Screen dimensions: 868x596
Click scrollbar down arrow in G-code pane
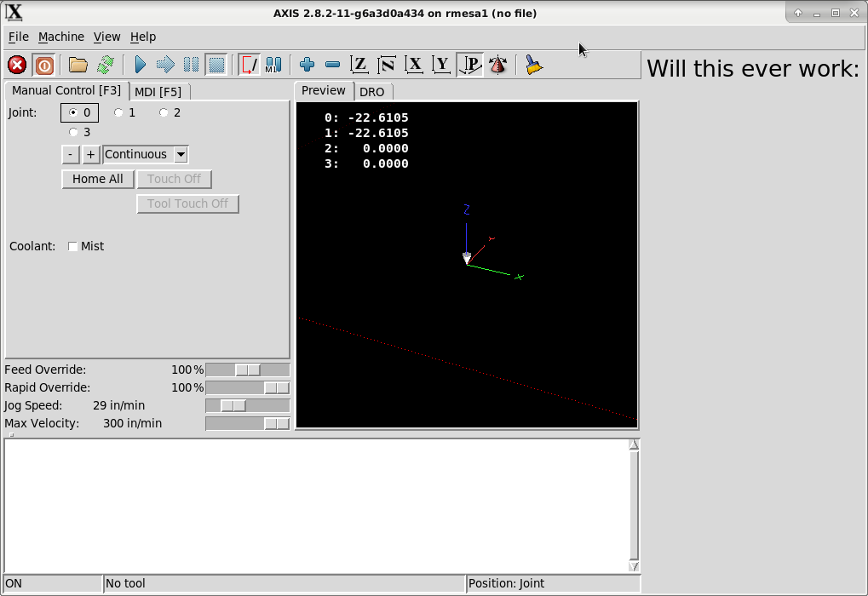634,566
